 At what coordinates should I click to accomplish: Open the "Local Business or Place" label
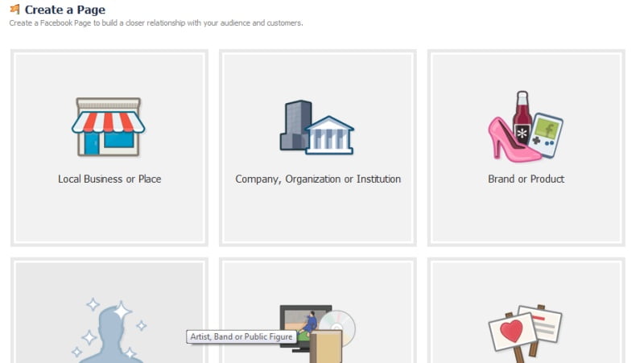click(109, 179)
